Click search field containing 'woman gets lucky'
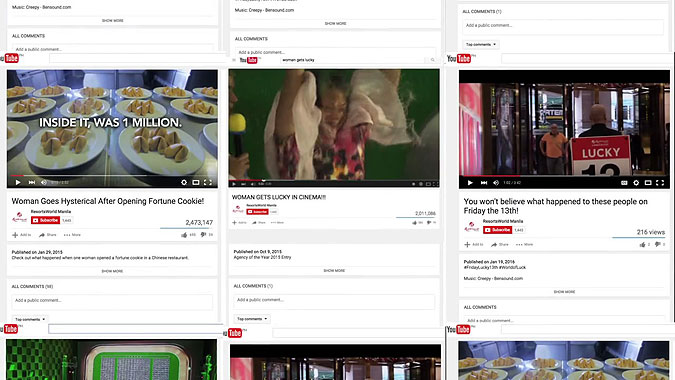The width and height of the screenshot is (675, 380). tap(353, 60)
